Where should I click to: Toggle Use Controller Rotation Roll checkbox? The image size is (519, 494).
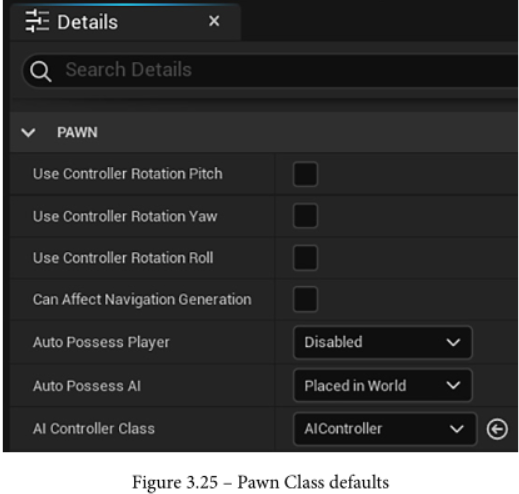coord(305,258)
